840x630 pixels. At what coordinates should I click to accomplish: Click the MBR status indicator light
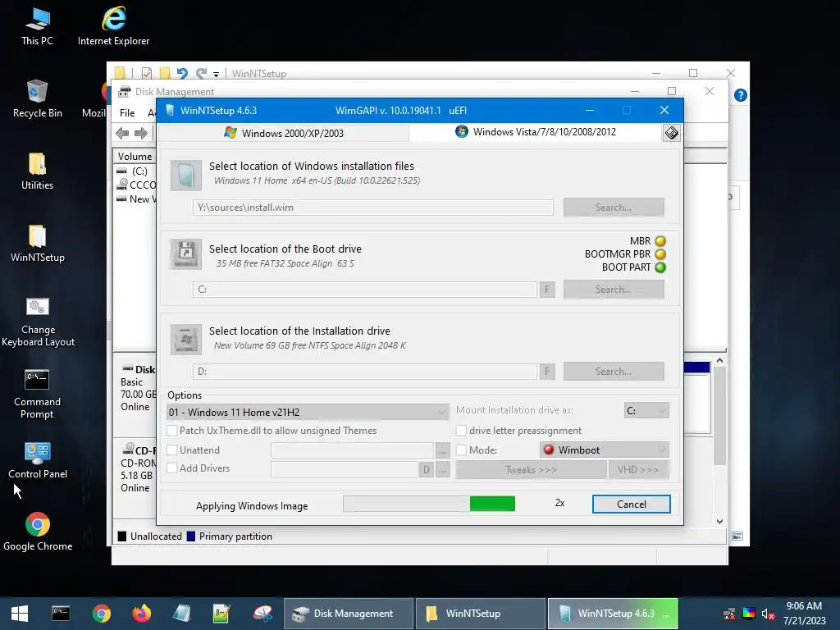pyautogui.click(x=660, y=241)
